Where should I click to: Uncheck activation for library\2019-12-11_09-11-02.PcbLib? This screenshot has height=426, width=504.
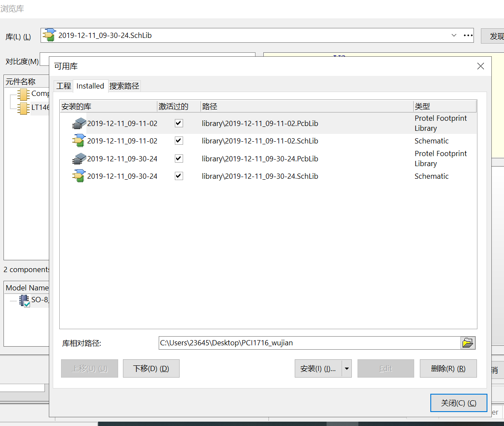179,123
